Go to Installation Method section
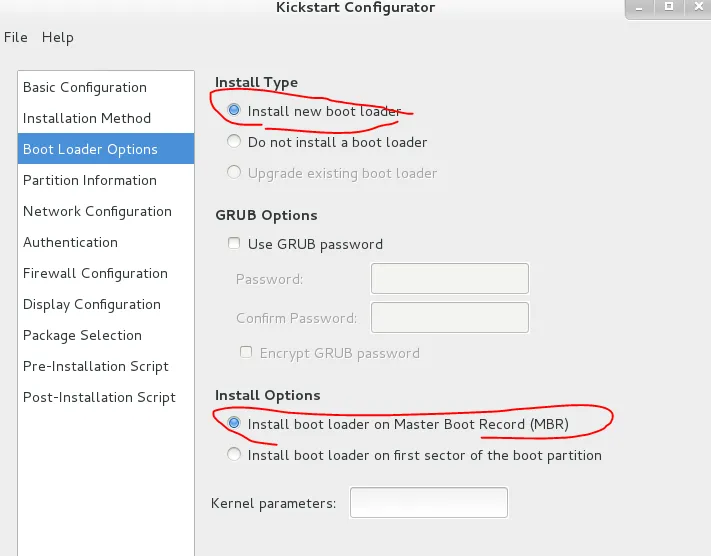The height and width of the screenshot is (556, 711). [87, 118]
